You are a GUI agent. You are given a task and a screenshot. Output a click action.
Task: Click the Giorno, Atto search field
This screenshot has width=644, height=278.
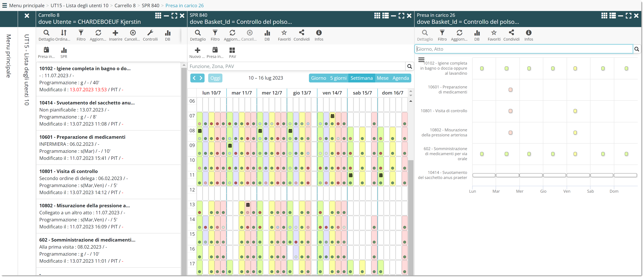523,49
